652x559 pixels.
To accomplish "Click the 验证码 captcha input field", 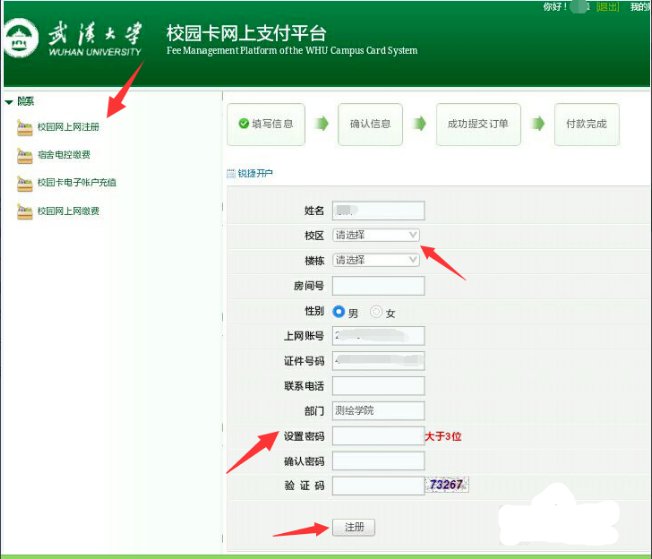I will click(x=378, y=485).
